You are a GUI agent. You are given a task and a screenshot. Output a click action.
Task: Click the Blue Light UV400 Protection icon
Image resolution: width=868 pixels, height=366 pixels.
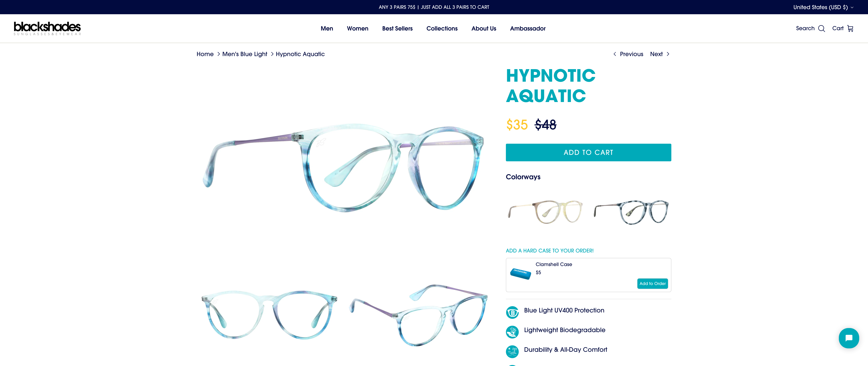click(x=512, y=312)
